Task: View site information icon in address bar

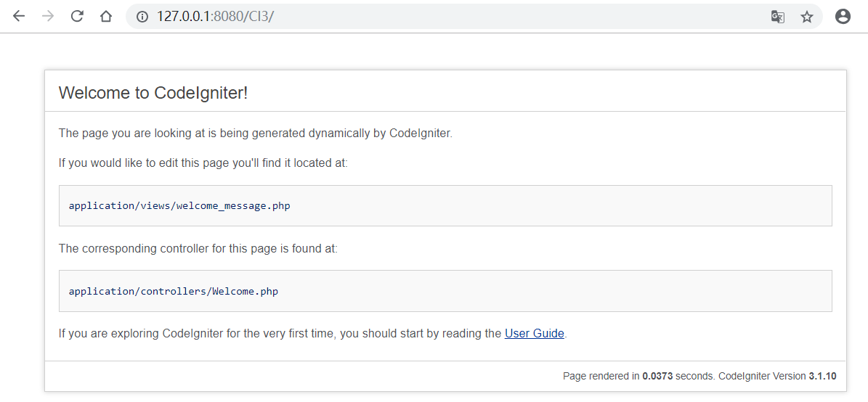Action: click(142, 17)
